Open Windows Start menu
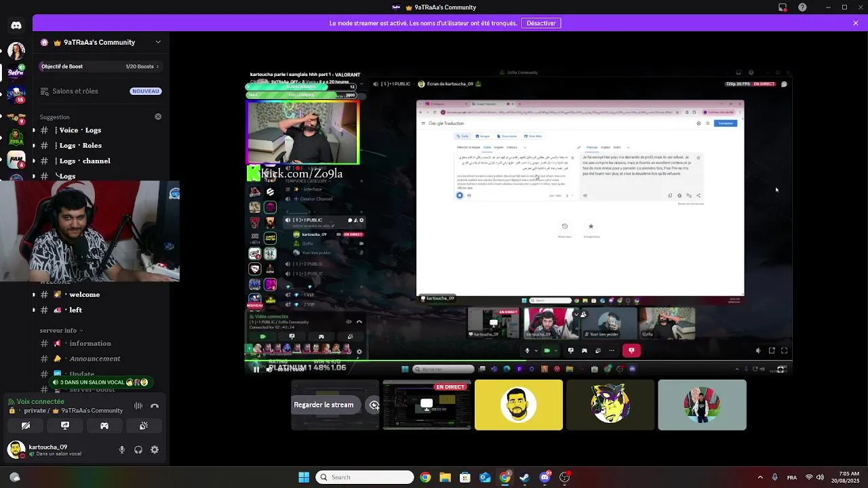This screenshot has height=488, width=868. pos(304,477)
